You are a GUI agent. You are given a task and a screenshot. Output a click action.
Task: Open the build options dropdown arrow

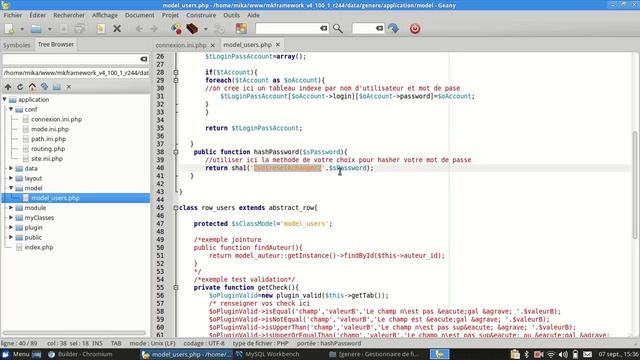[206, 29]
